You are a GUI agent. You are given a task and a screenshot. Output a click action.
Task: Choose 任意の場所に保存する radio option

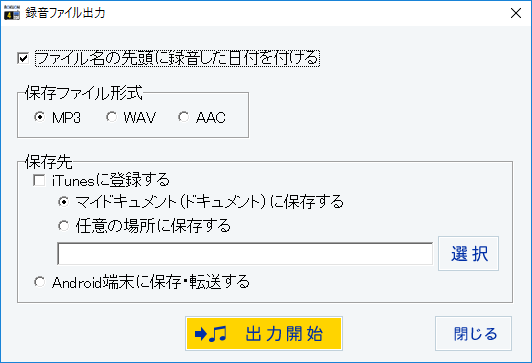tap(63, 226)
